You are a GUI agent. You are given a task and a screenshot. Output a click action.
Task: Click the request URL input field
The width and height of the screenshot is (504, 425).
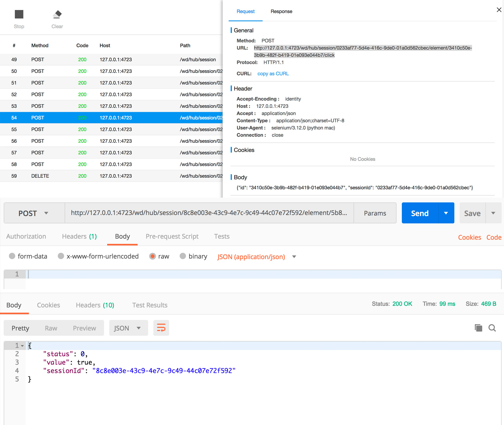[x=209, y=213]
